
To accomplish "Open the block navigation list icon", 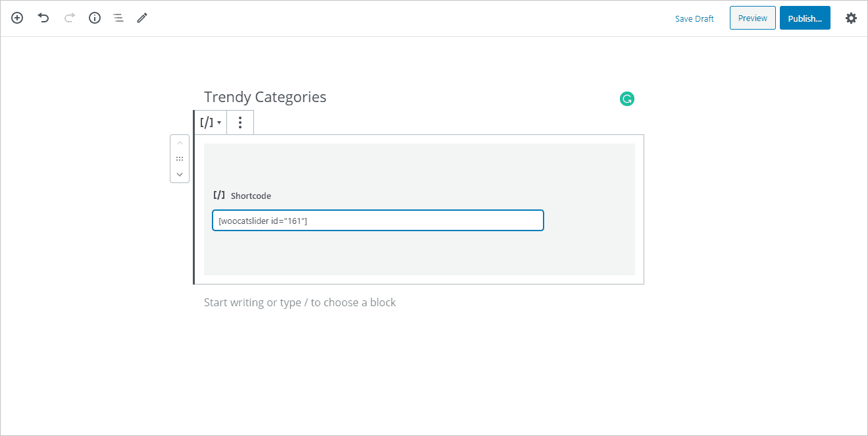I will [118, 18].
